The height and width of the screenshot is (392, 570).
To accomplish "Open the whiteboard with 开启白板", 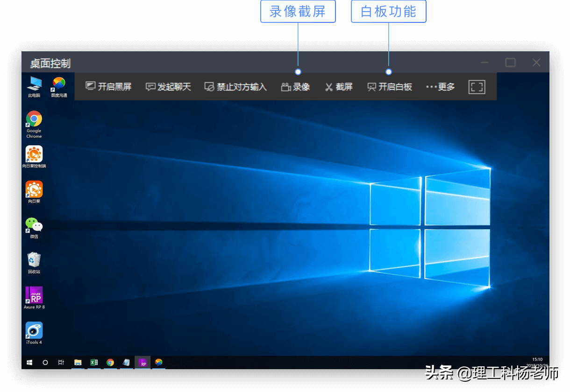I will pos(390,87).
